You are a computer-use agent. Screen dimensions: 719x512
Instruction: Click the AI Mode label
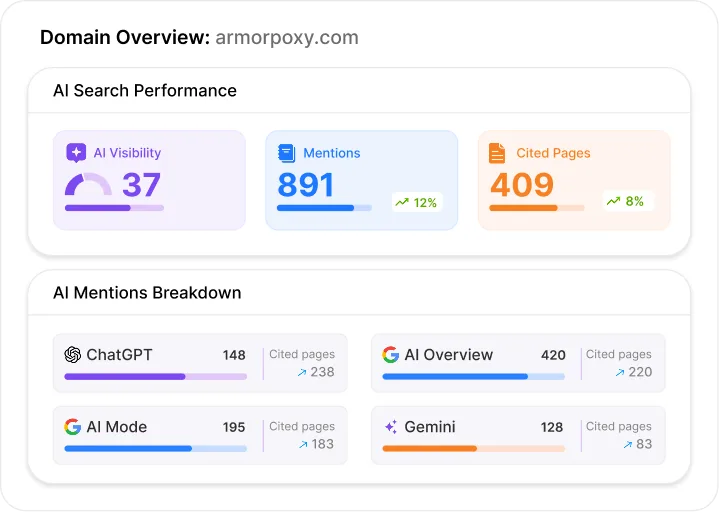click(x=117, y=427)
